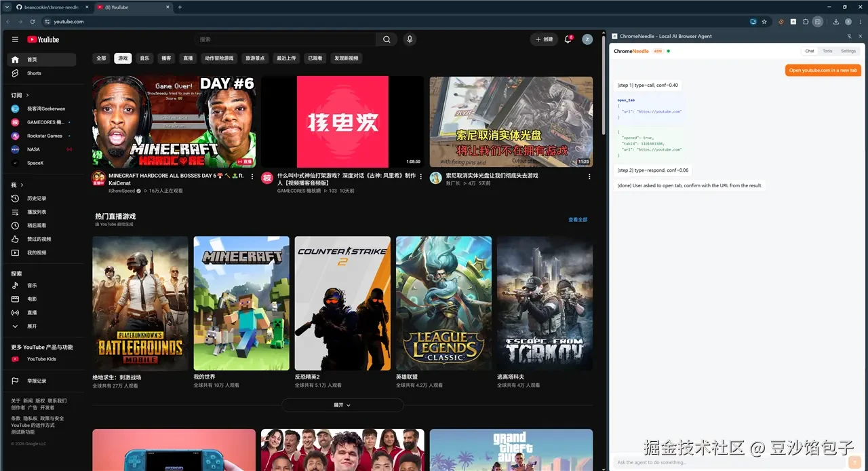Click 展开 button below the game list
The image size is (868, 471).
[342, 405]
